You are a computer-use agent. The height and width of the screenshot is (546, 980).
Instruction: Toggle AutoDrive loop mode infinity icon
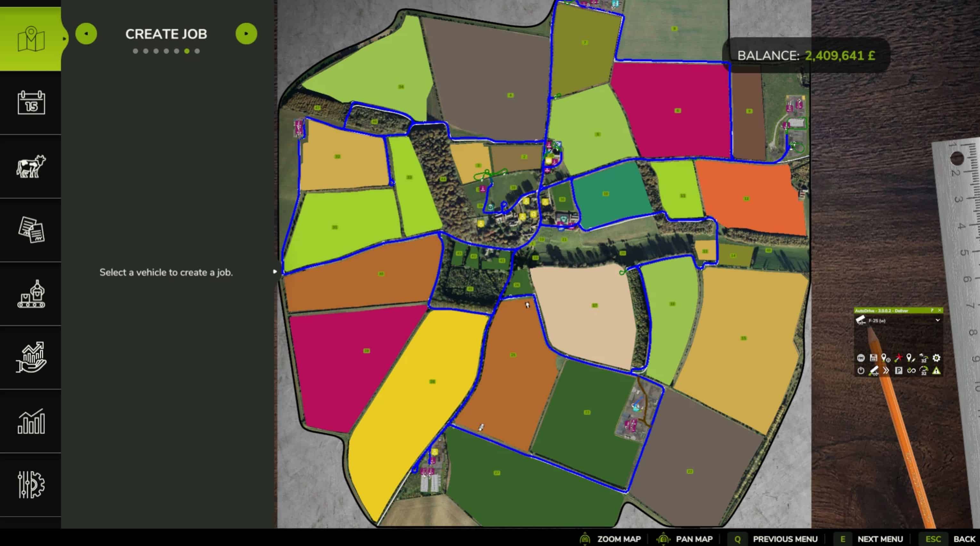point(911,370)
